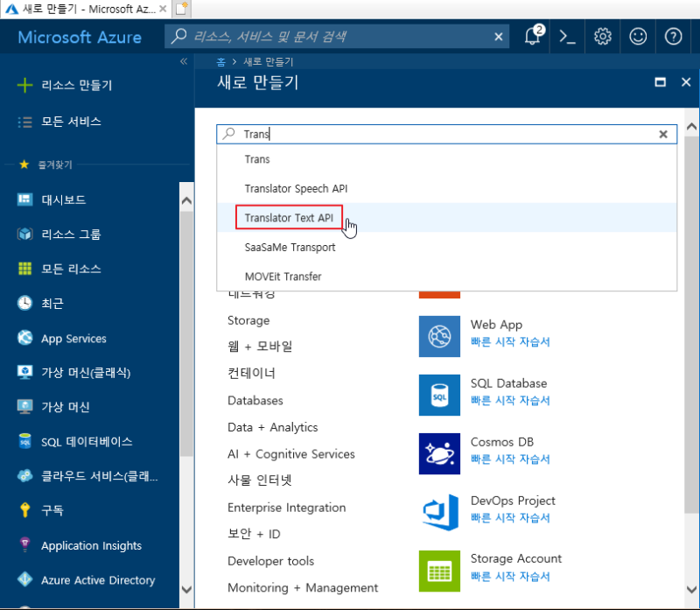Open the Databases category
This screenshot has width=700, height=610.
point(255,400)
